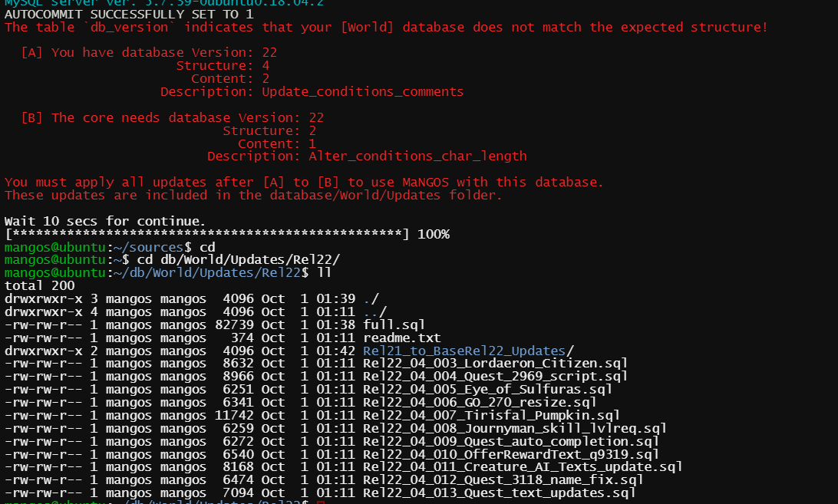Click the './' current directory entry
Image resolution: width=838 pixels, height=504 pixels.
point(371,298)
